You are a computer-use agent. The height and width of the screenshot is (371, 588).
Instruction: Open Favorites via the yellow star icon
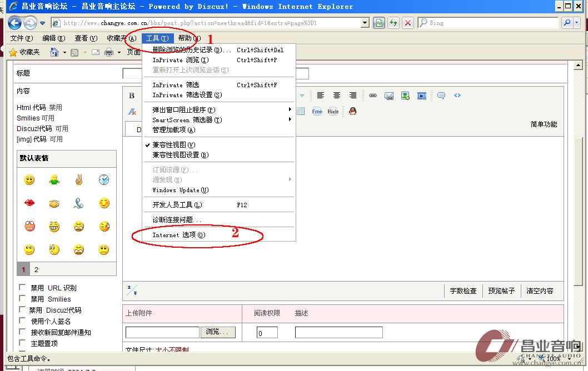pyautogui.click(x=13, y=52)
